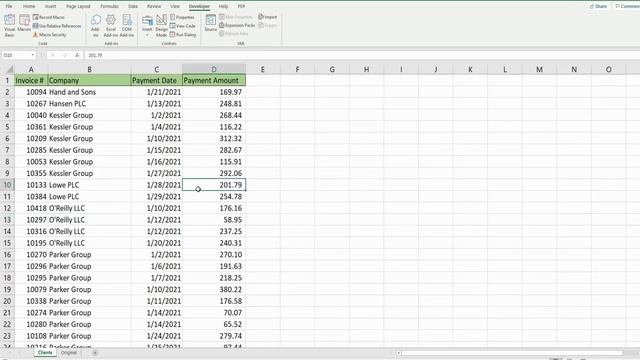Click the Payment Date header cell
Image resolution: width=640 pixels, height=360 pixels.
(x=156, y=80)
